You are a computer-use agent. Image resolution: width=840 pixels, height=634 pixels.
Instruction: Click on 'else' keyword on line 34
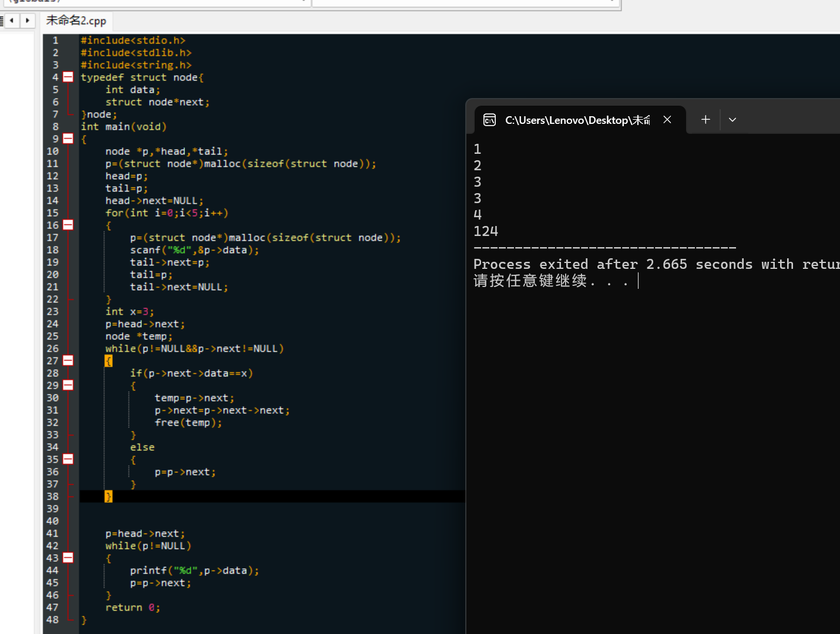142,447
